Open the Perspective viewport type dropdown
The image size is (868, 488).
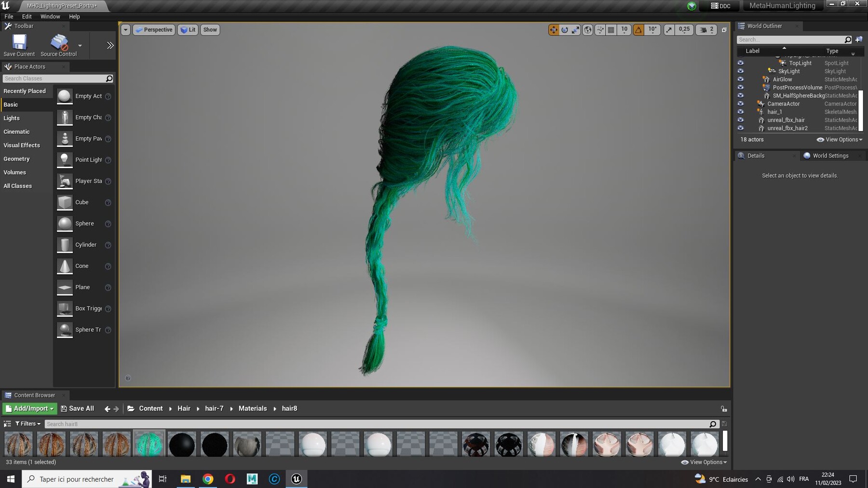click(154, 30)
